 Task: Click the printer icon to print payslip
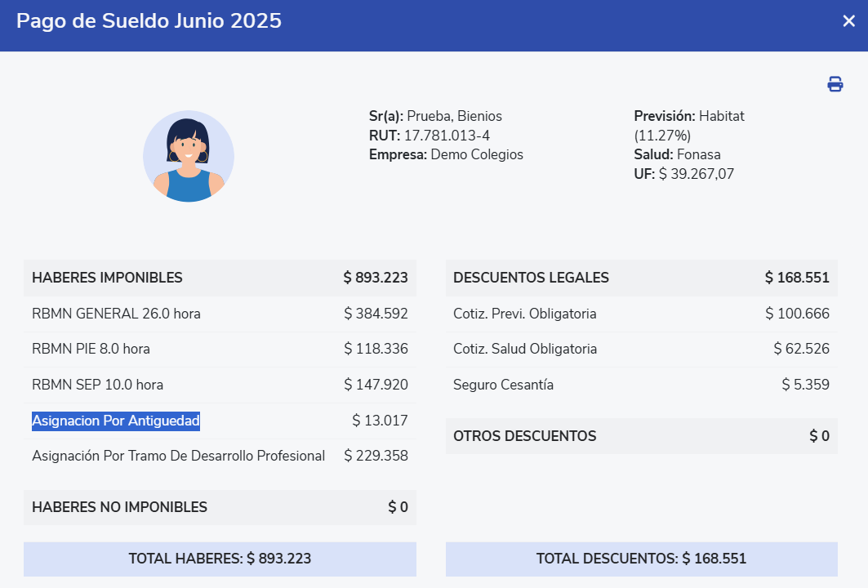pyautogui.click(x=835, y=84)
